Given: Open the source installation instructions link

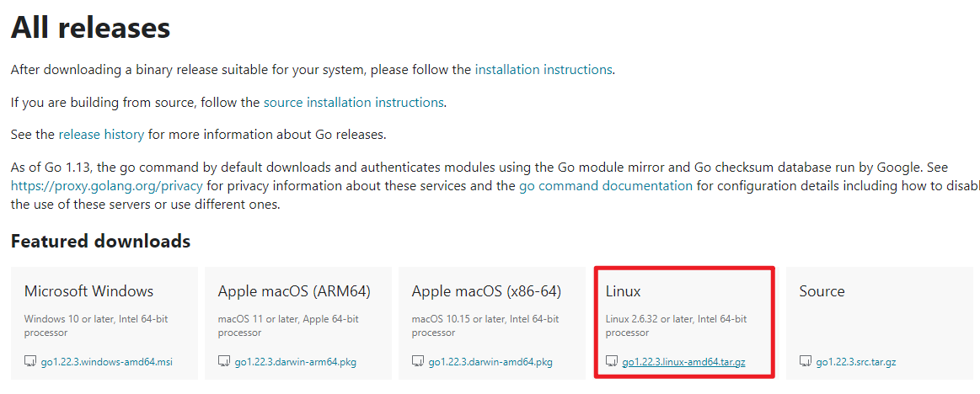Looking at the screenshot, I should (x=354, y=103).
